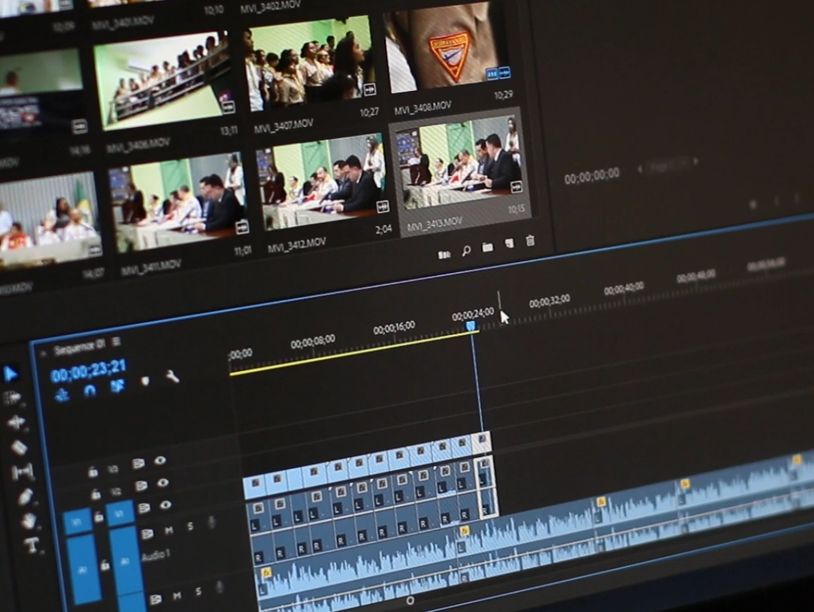
Task: Click ruler label 00;00;08;00
Action: 313,342
